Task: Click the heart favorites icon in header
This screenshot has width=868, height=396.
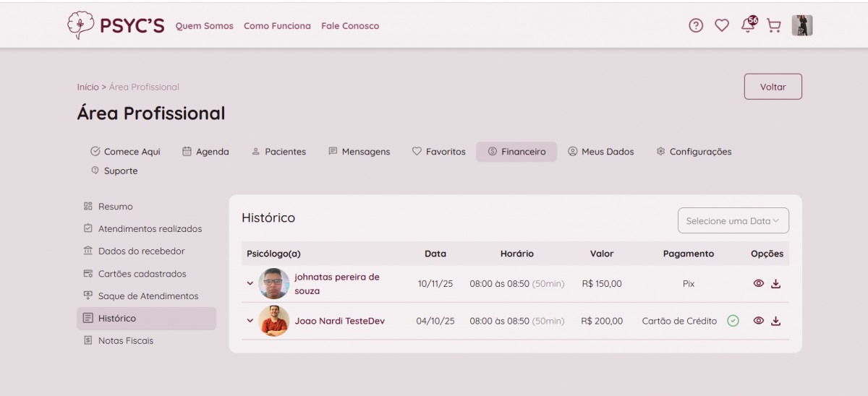Action: [722, 26]
